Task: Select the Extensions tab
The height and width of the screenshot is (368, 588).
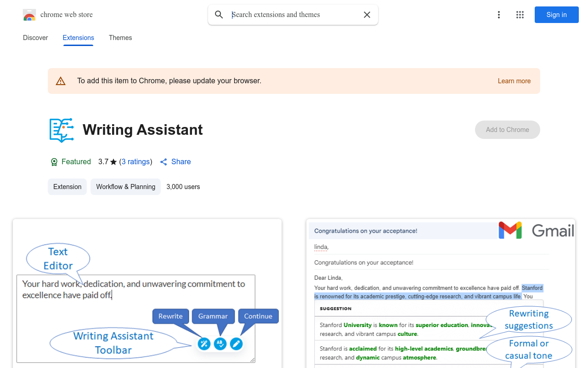Action: (x=79, y=38)
